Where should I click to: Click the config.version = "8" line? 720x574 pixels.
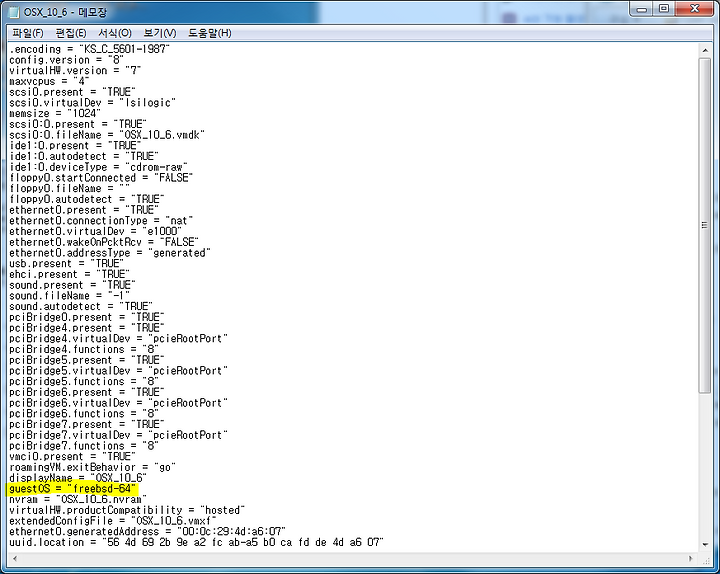(x=66, y=60)
